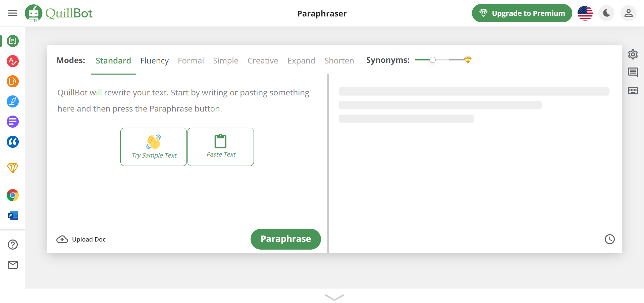The image size is (644, 303).
Task: Select the Standard mode tab
Action: click(x=113, y=60)
